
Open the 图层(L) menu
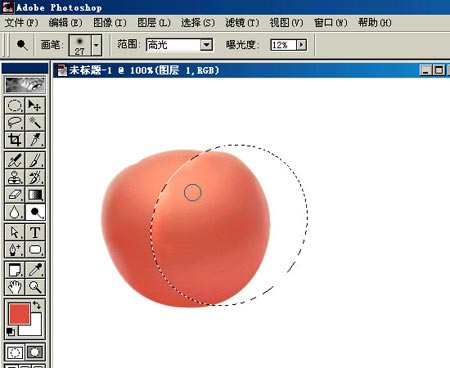pyautogui.click(x=154, y=23)
